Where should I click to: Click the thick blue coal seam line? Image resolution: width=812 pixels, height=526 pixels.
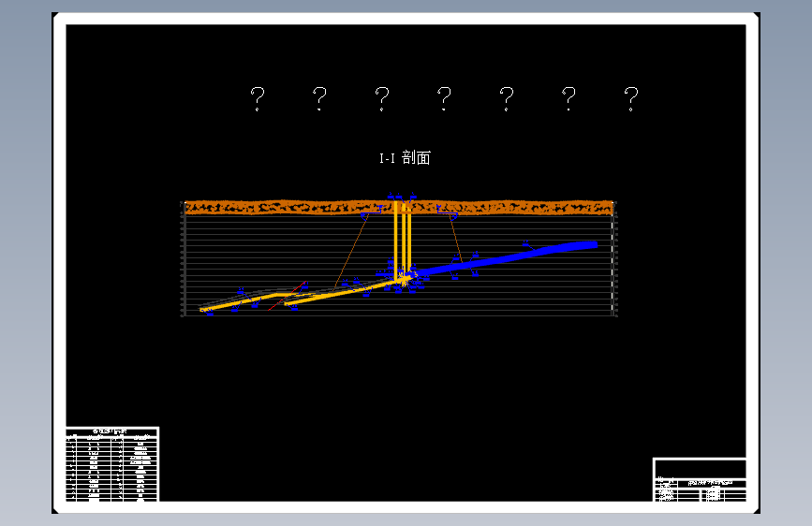coord(507,257)
